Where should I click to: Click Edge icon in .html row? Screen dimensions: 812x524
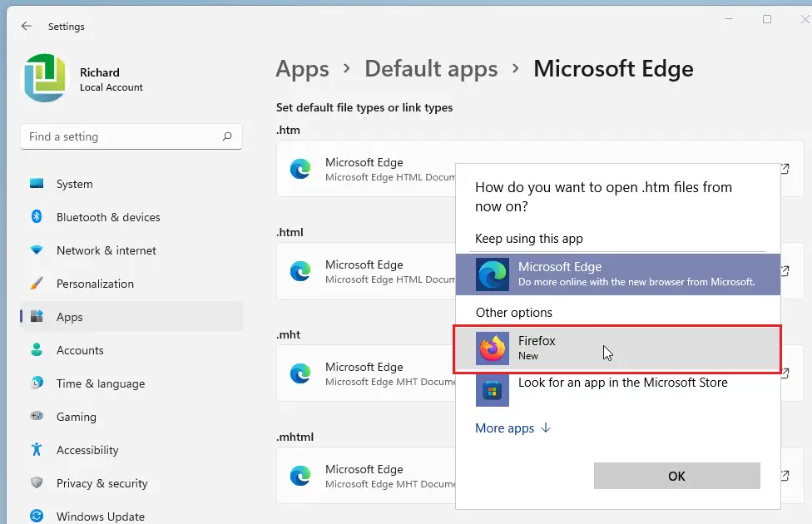click(x=300, y=271)
